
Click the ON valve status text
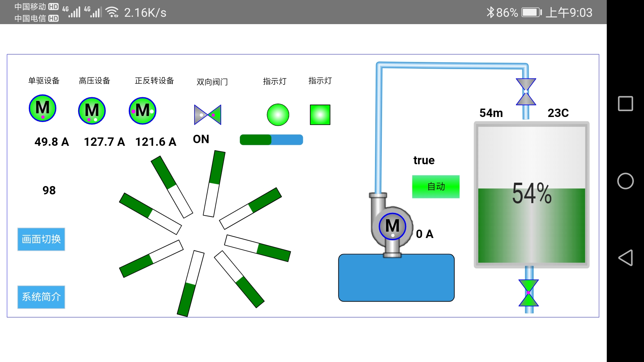[201, 139]
